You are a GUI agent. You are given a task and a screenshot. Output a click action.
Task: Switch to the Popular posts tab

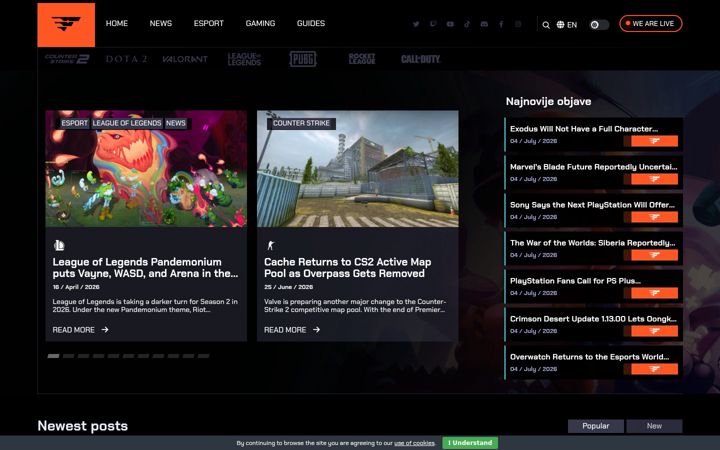coord(596,426)
